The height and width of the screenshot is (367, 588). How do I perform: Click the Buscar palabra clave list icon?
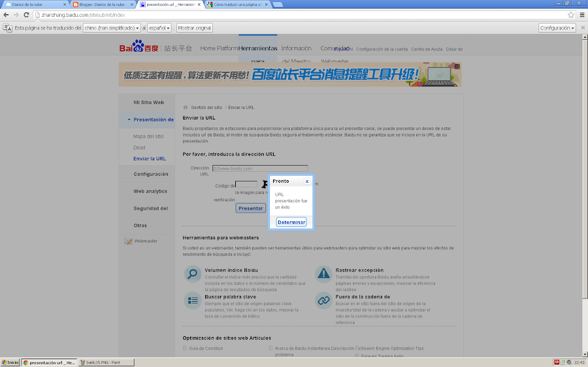[x=193, y=300]
